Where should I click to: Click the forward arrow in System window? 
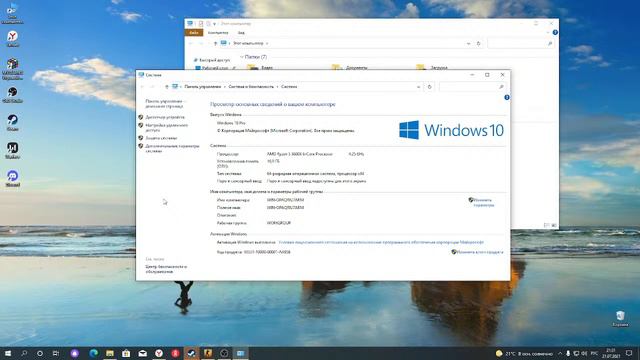[153, 87]
